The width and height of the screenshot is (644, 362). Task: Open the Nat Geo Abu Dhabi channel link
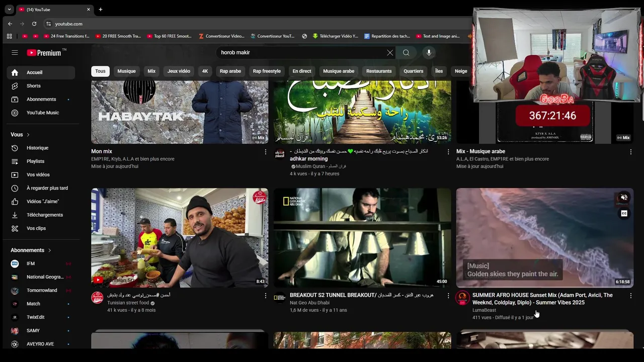point(309,303)
